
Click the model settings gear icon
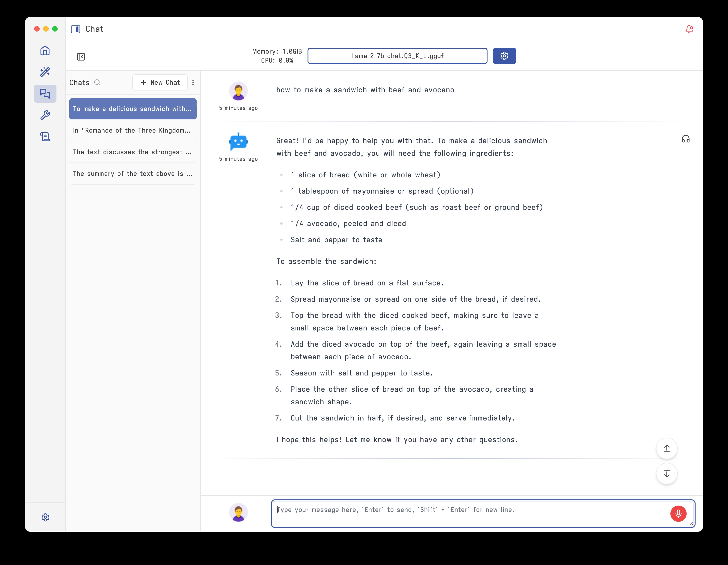click(504, 56)
